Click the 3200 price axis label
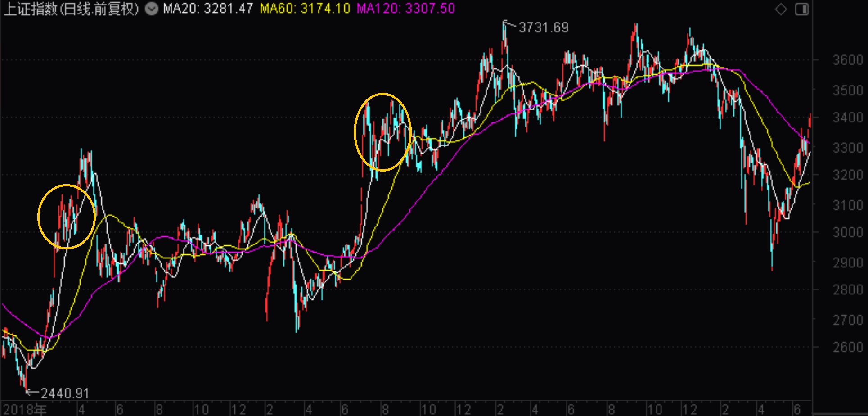The width and height of the screenshot is (868, 416). coord(847,175)
